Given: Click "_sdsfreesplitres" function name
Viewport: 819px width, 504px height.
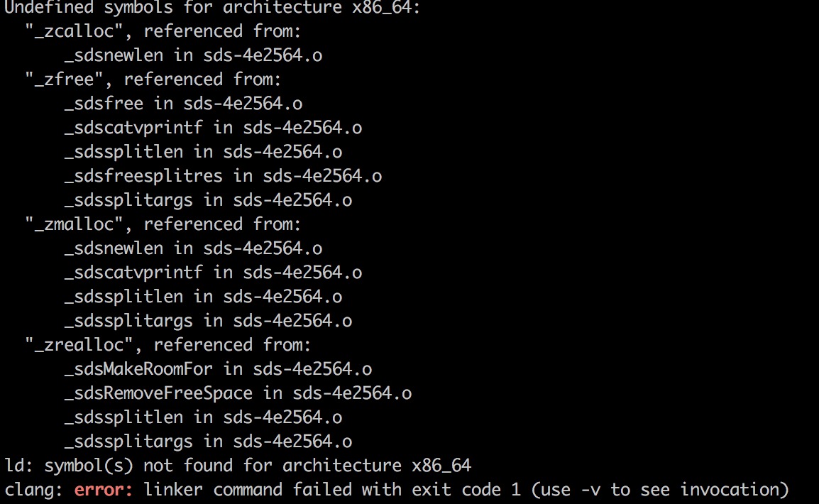Looking at the screenshot, I should [x=143, y=177].
